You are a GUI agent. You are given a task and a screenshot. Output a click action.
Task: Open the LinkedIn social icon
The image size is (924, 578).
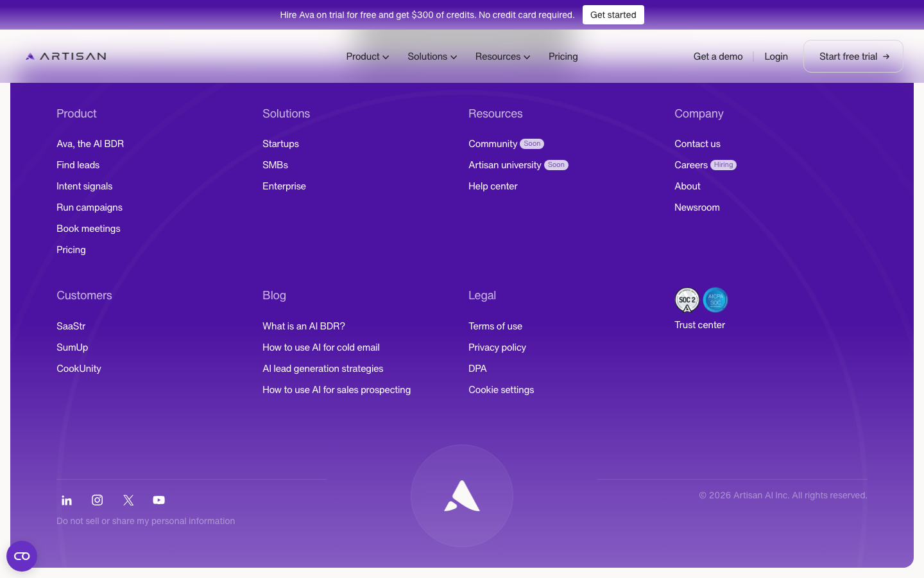(67, 500)
